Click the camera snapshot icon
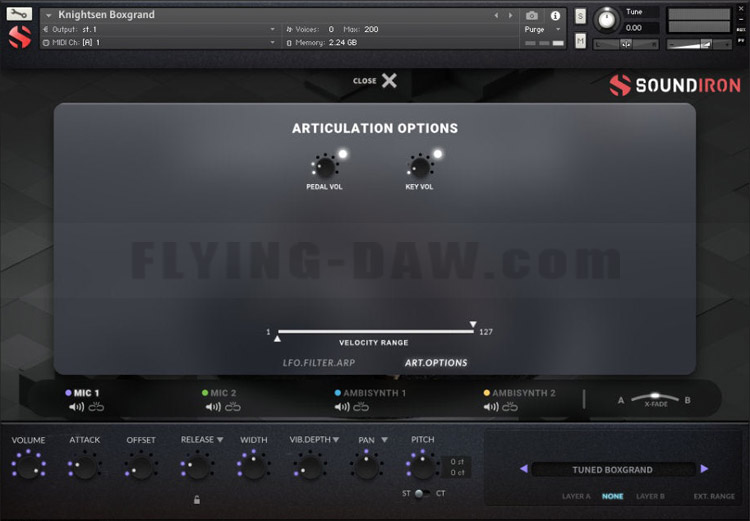Screen dimensions: 750x521 [x=532, y=16]
